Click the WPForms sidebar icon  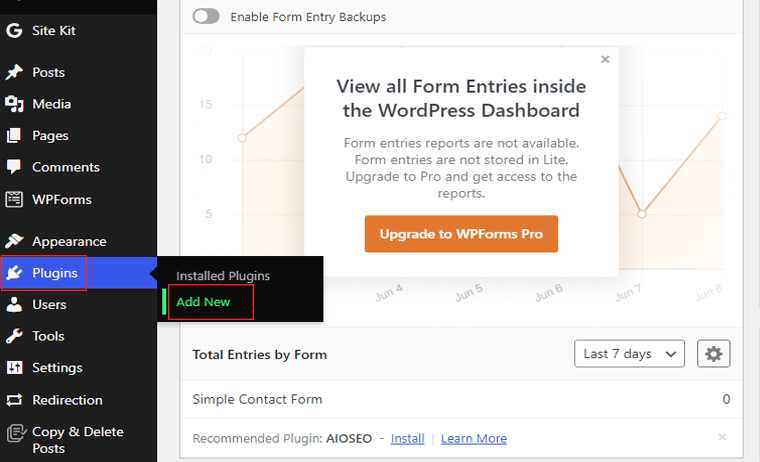click(14, 199)
